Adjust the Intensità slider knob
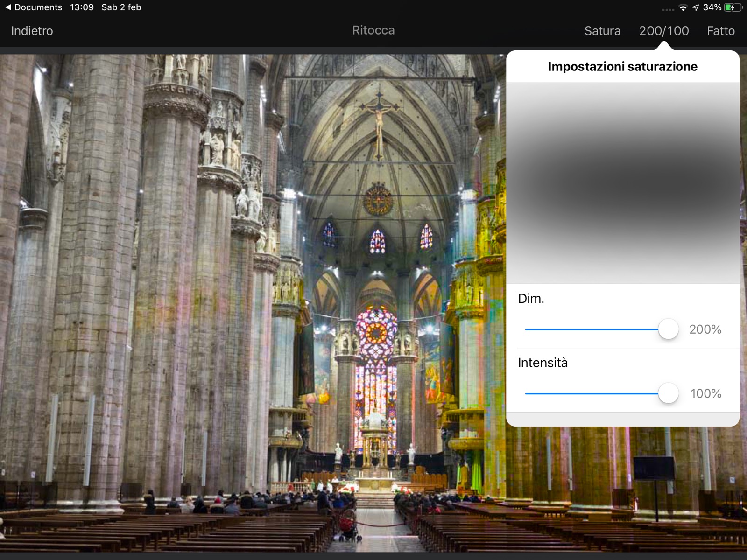 coord(668,393)
